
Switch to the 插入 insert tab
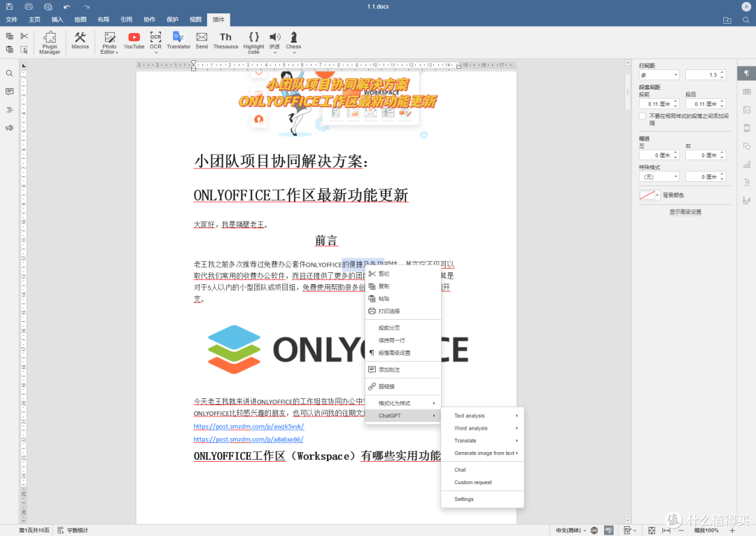[57, 20]
